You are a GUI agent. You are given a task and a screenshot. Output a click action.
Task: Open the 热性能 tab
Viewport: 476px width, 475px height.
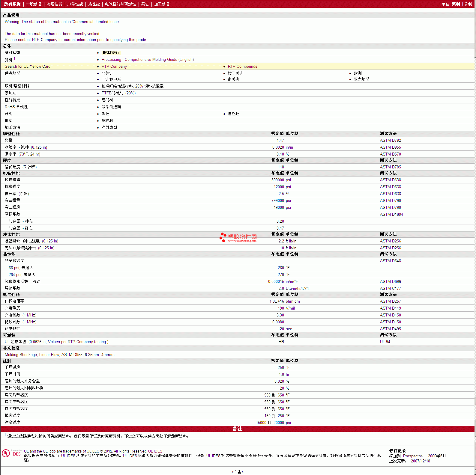pos(94,4)
